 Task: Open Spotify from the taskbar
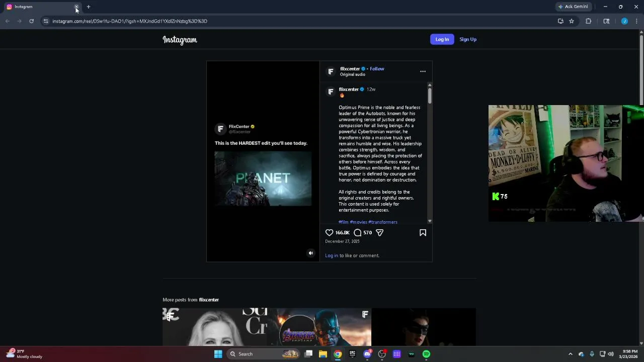(426, 354)
